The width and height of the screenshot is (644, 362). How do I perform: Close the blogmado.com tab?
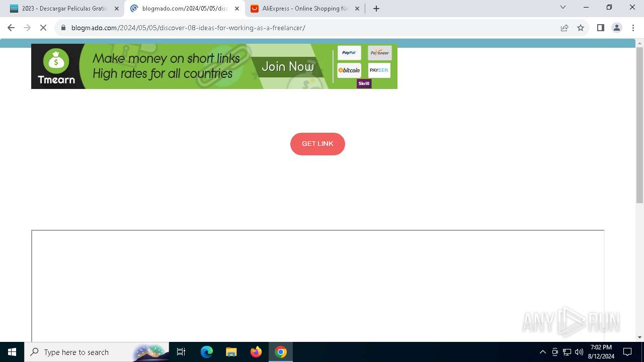(237, 9)
